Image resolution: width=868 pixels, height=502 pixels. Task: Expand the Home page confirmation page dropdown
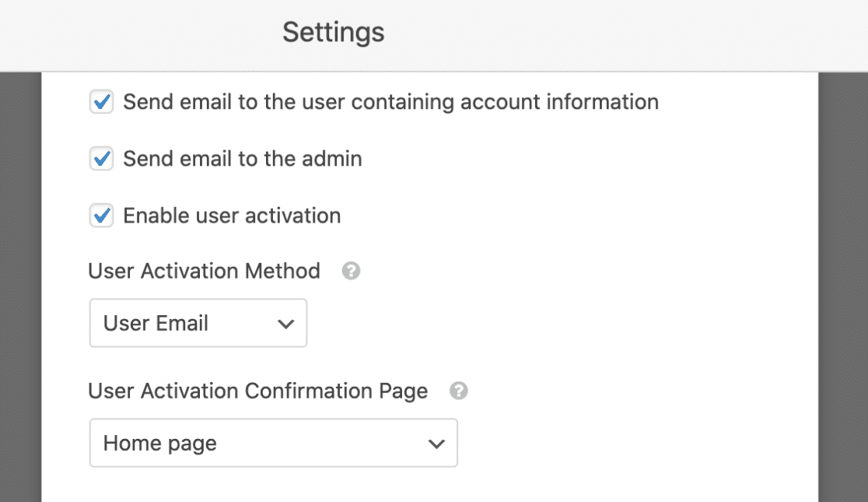(x=274, y=443)
